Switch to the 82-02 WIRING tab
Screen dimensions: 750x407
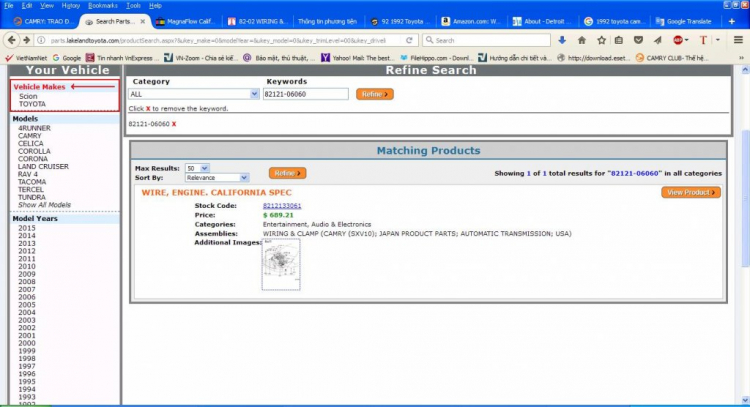(257, 22)
